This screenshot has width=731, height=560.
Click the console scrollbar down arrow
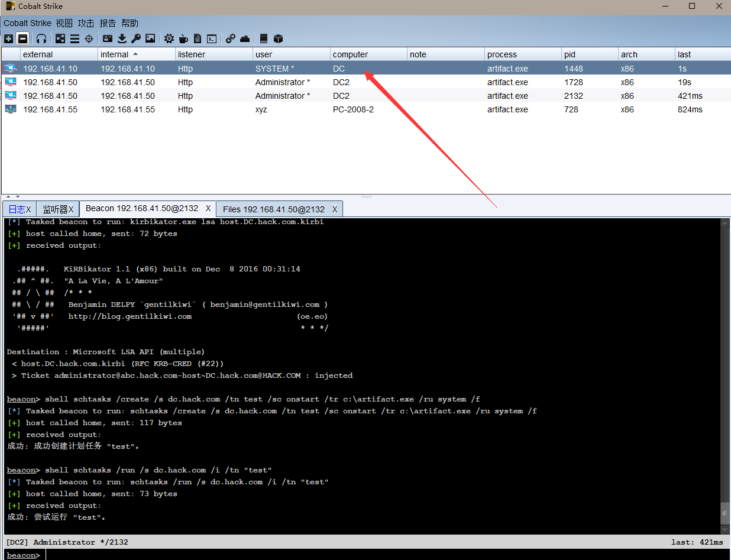coord(725,530)
